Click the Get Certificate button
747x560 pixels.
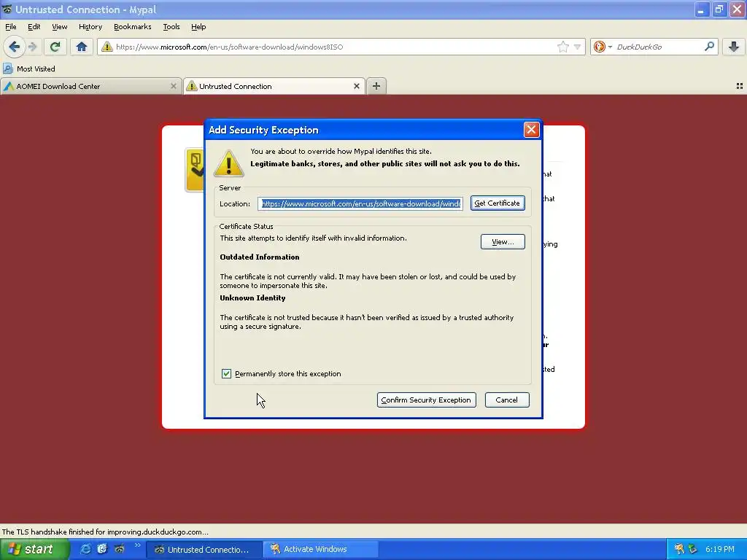[498, 203]
